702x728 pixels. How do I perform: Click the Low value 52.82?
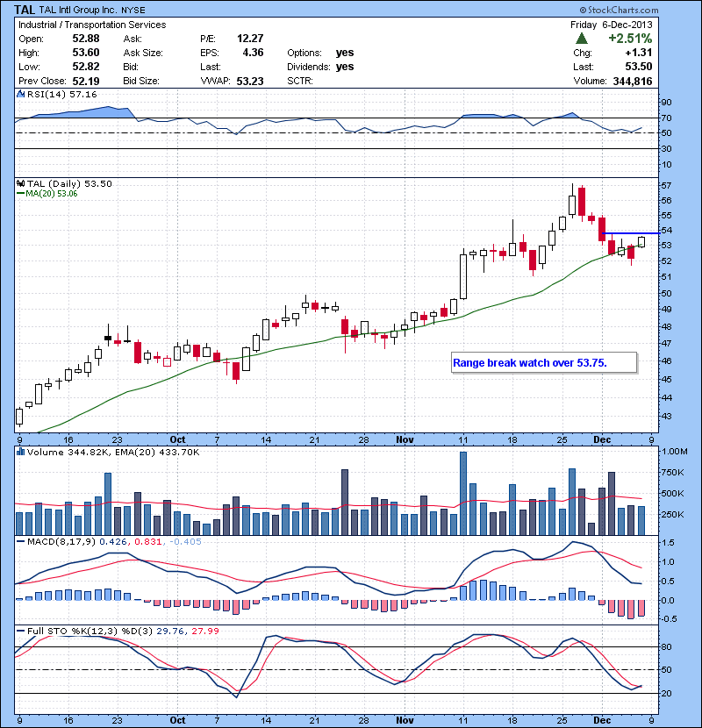coord(86,67)
